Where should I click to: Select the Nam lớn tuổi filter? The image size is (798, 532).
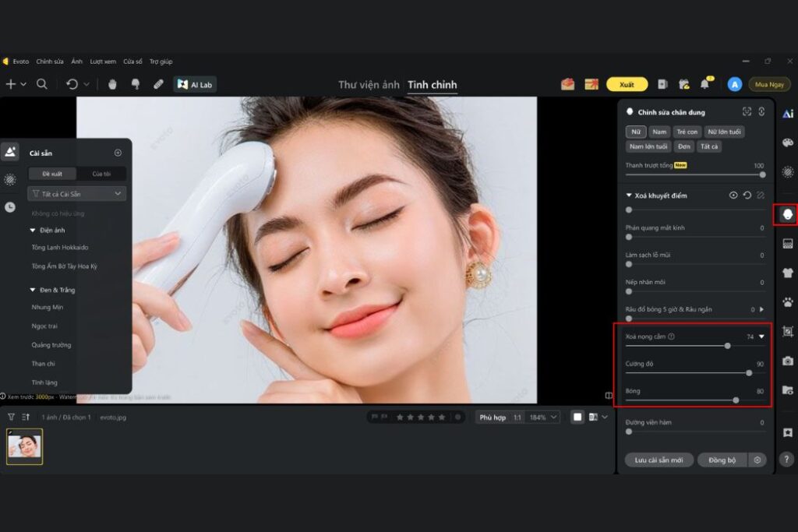(648, 146)
